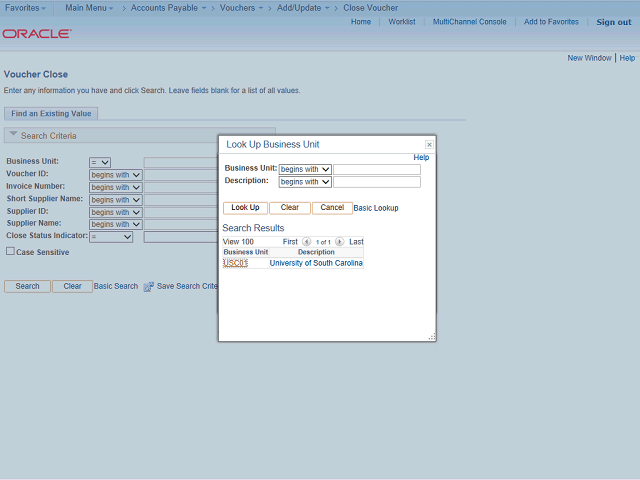
Task: Click the Look Up button
Action: click(x=245, y=208)
